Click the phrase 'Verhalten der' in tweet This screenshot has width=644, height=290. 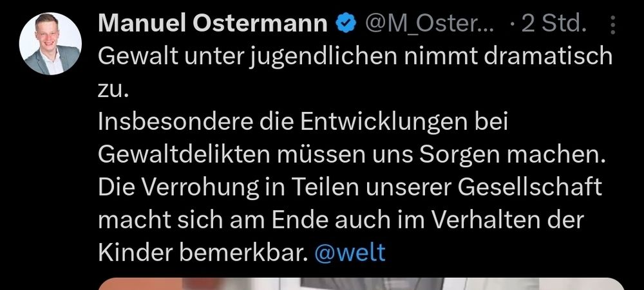[509, 221]
